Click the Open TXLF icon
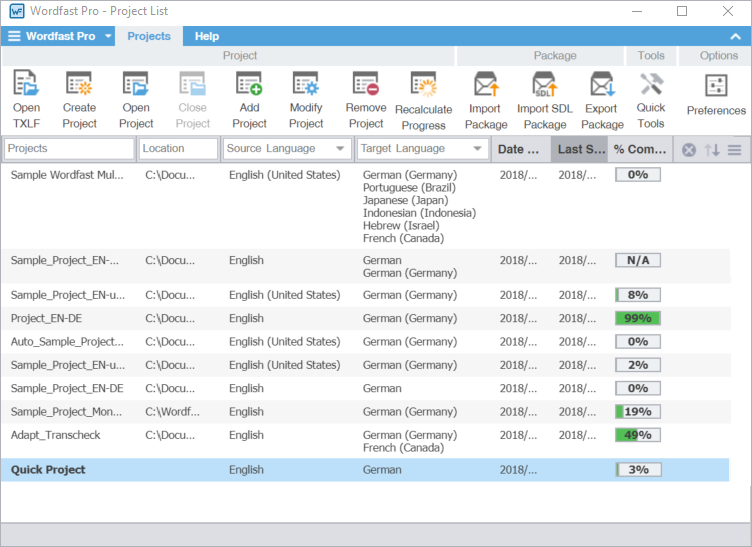Image resolution: width=752 pixels, height=547 pixels. point(26,83)
